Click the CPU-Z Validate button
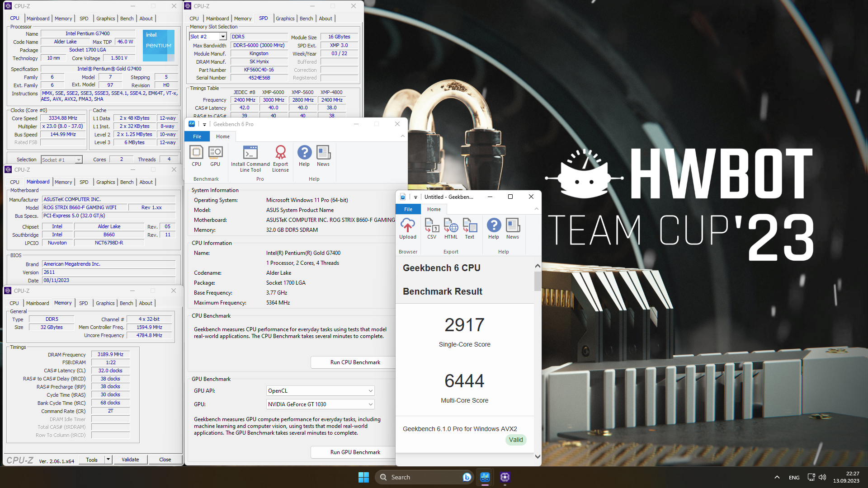868x488 pixels. pos(130,460)
